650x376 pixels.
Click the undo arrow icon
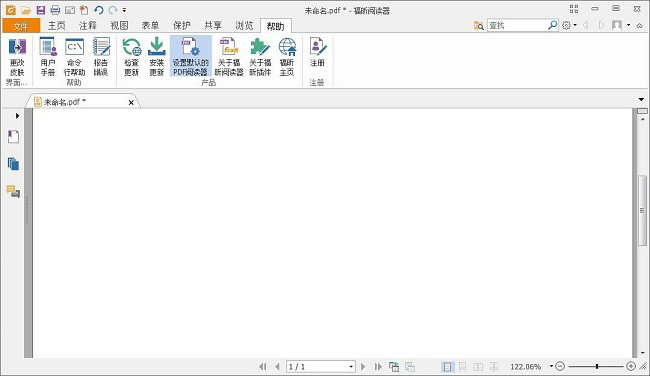[99, 10]
